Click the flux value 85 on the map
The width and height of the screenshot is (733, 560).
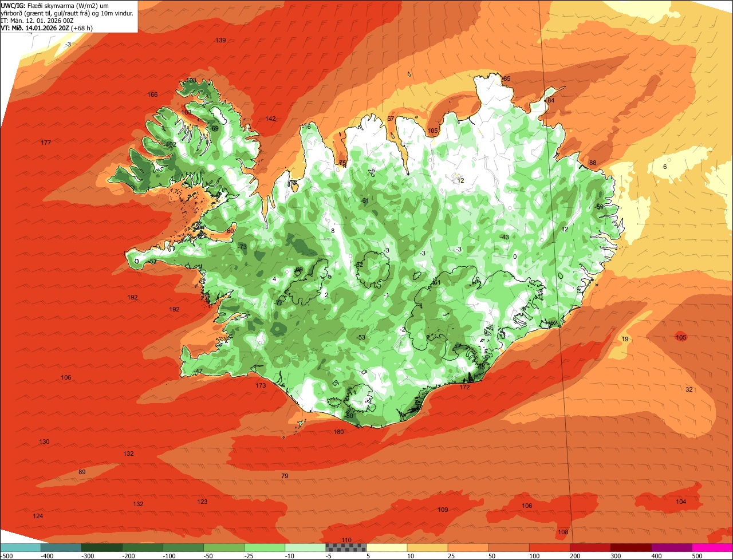point(507,78)
